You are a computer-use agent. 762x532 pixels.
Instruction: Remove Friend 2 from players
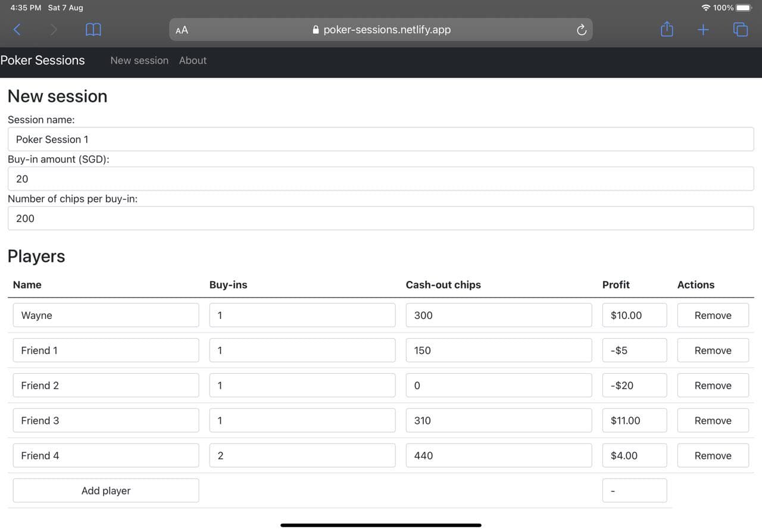coord(713,386)
